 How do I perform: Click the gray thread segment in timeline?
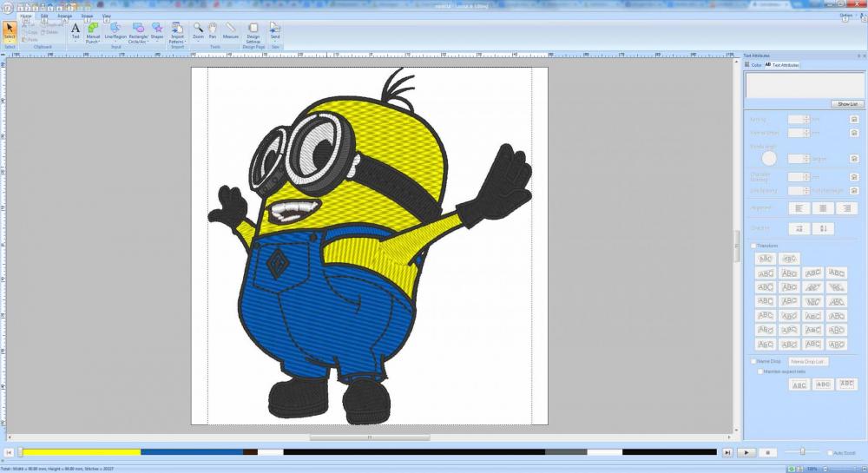(x=566, y=452)
